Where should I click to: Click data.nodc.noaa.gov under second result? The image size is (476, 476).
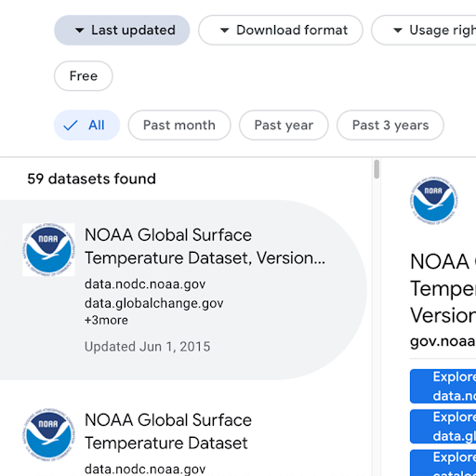click(145, 469)
